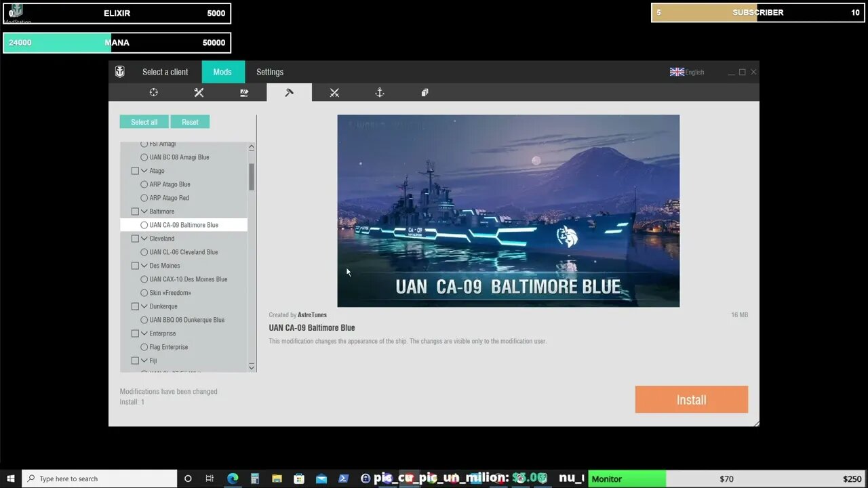
Task: Click the mod list scrollbar thumb
Action: click(252, 177)
